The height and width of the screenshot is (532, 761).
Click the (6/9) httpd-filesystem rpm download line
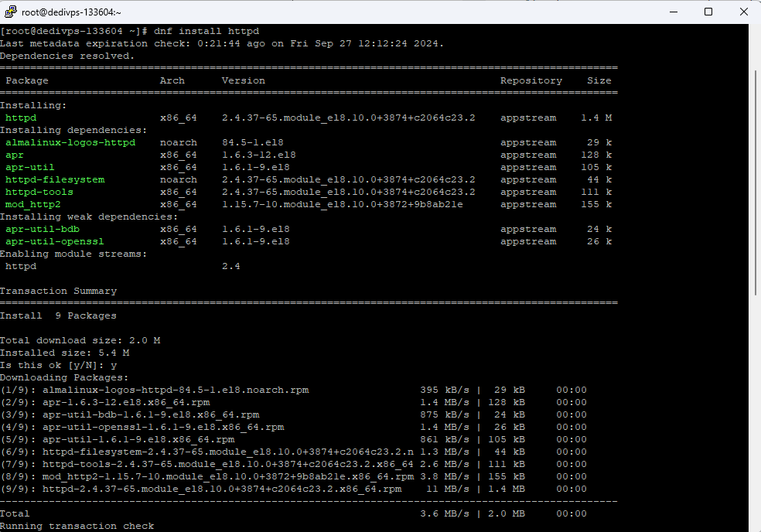[x=293, y=452]
